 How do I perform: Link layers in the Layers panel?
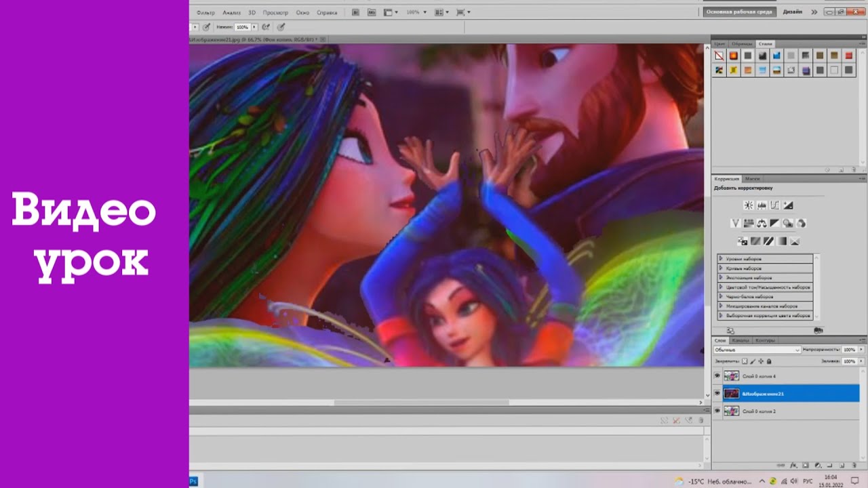(782, 466)
